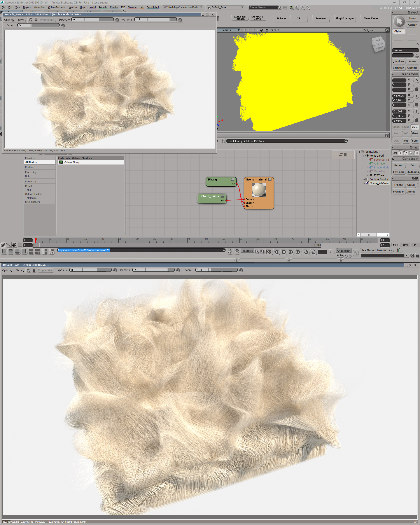Click the grid snap icon
This screenshot has width=420, height=525.
[416, 153]
